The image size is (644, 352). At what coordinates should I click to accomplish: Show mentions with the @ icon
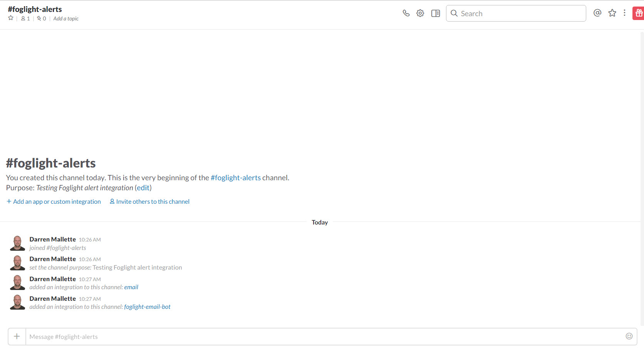597,13
